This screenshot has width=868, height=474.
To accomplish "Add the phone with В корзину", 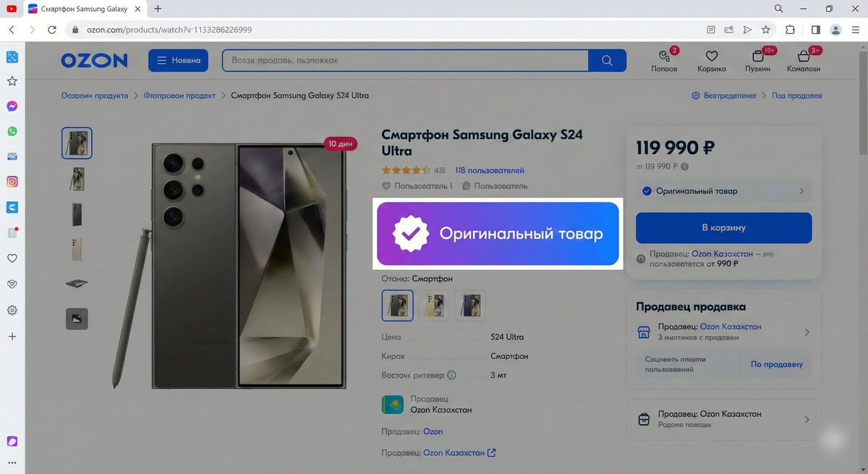I will 723,227.
